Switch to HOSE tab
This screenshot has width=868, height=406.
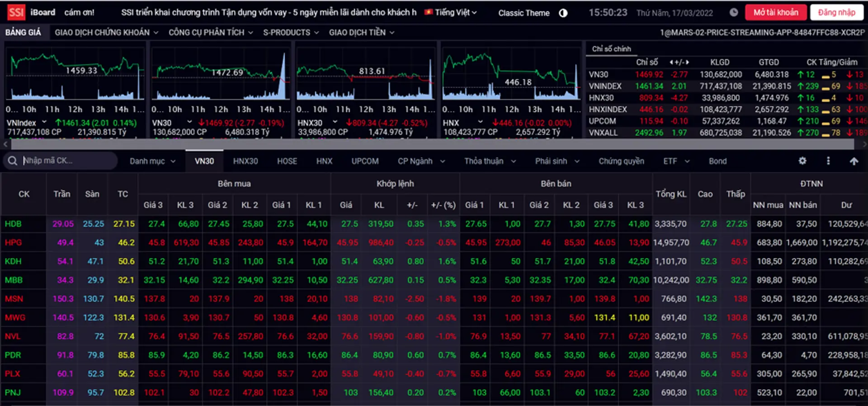click(x=287, y=161)
